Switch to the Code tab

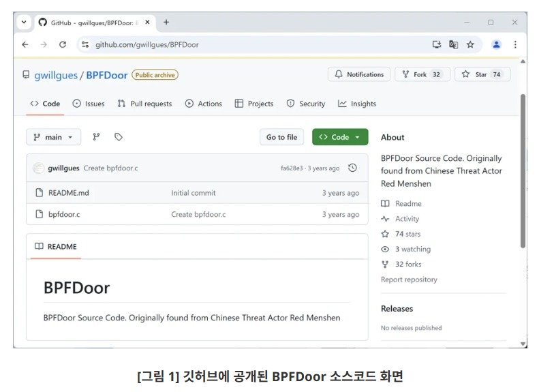coord(45,104)
